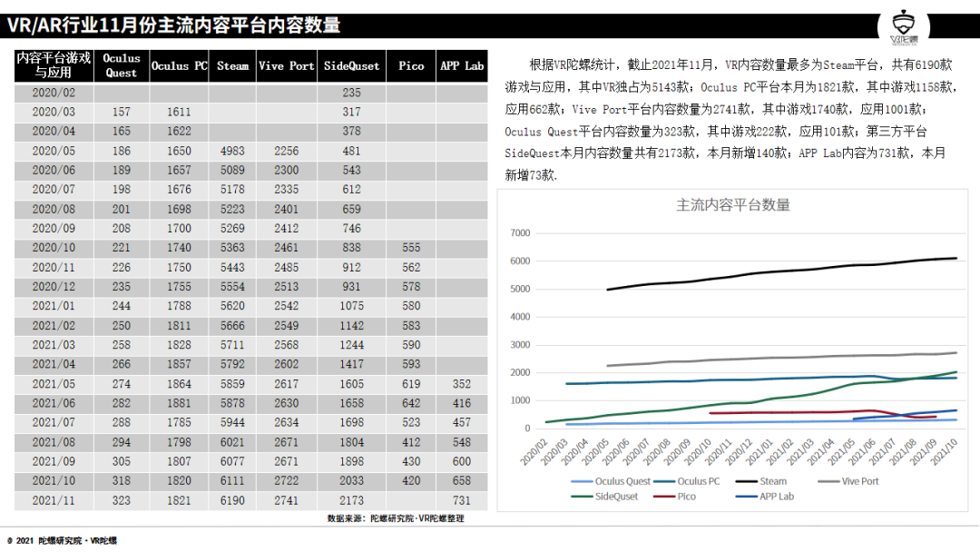
Task: Click the 2020/02 row date cell
Action: click(x=54, y=93)
